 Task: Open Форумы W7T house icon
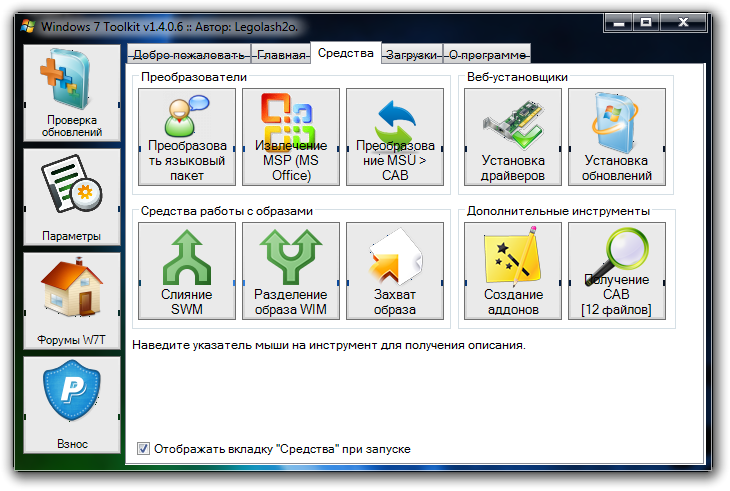pos(72,300)
